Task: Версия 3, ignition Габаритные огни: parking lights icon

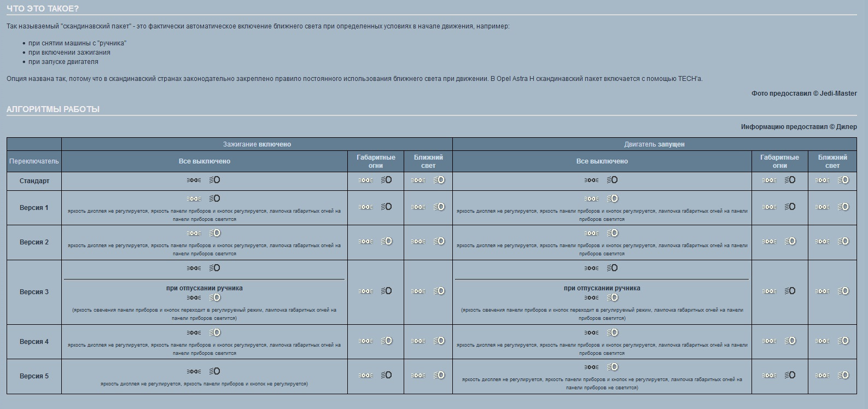Action: tap(365, 291)
